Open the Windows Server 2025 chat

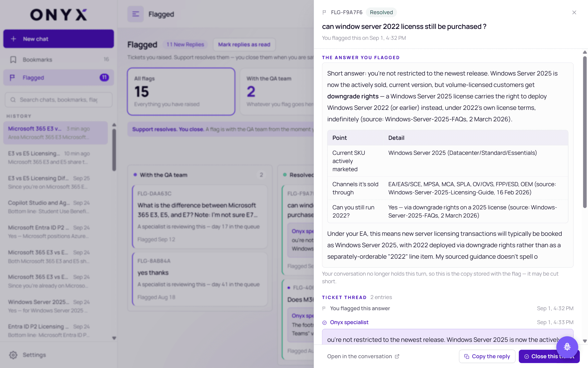pyautogui.click(x=56, y=306)
